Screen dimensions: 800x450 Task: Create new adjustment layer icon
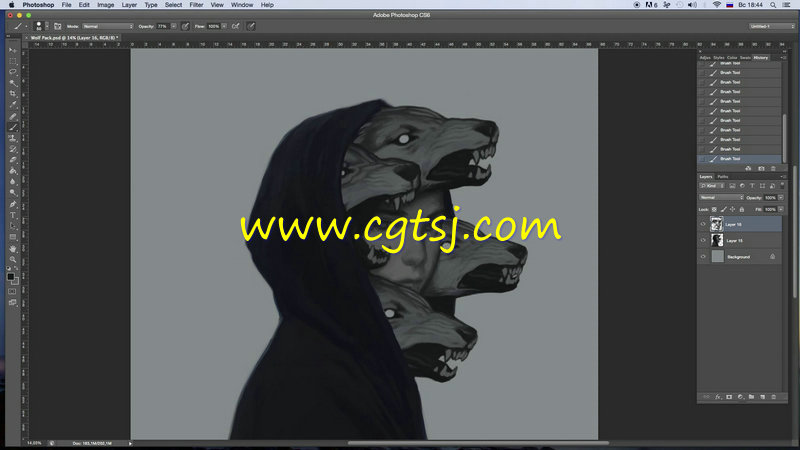740,397
